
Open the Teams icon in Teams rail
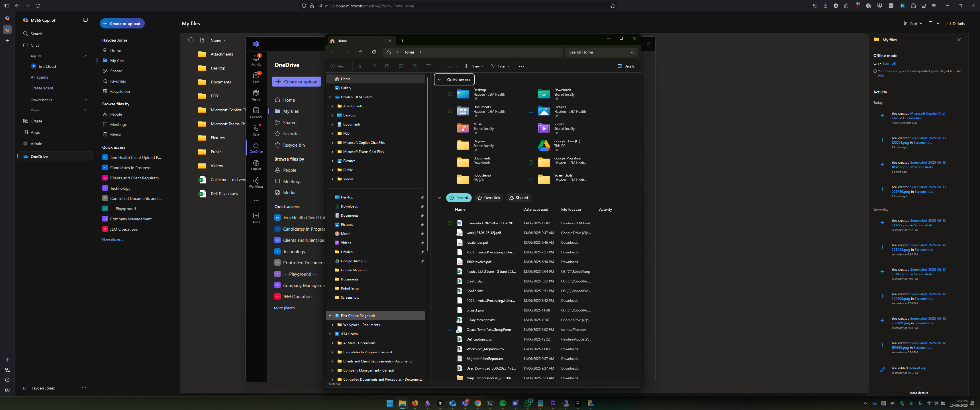point(256,95)
